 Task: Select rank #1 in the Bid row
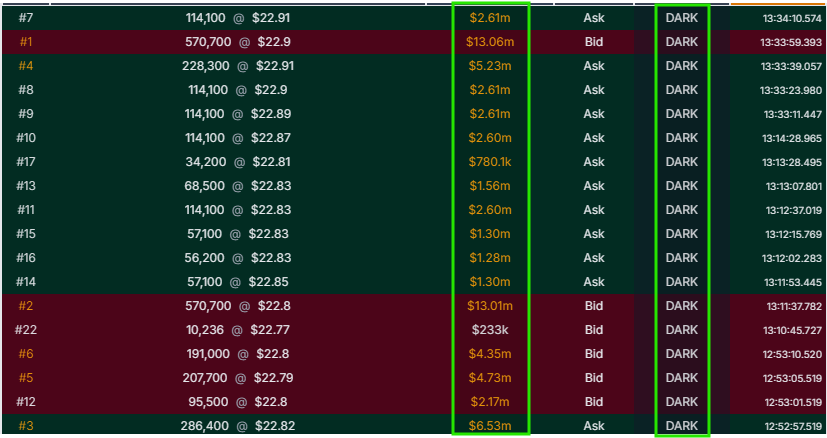(x=26, y=42)
